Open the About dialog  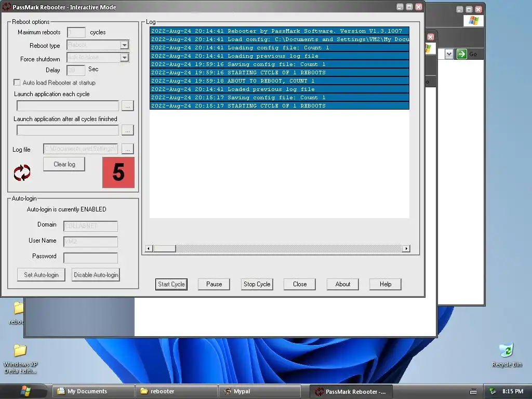(343, 284)
